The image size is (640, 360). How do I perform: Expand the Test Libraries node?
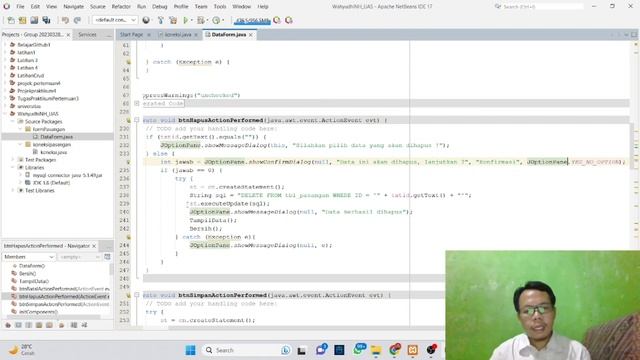[13, 190]
